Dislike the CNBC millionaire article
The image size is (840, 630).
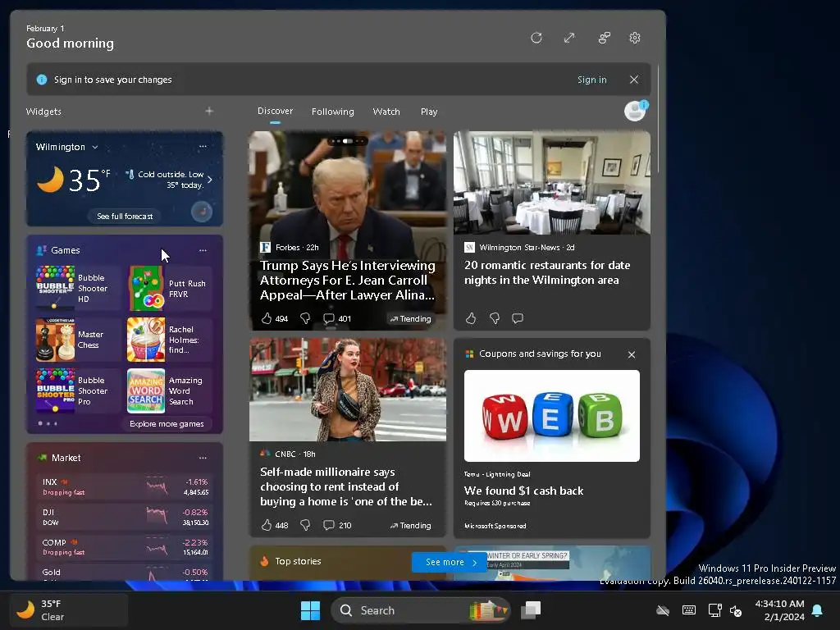pyautogui.click(x=305, y=525)
